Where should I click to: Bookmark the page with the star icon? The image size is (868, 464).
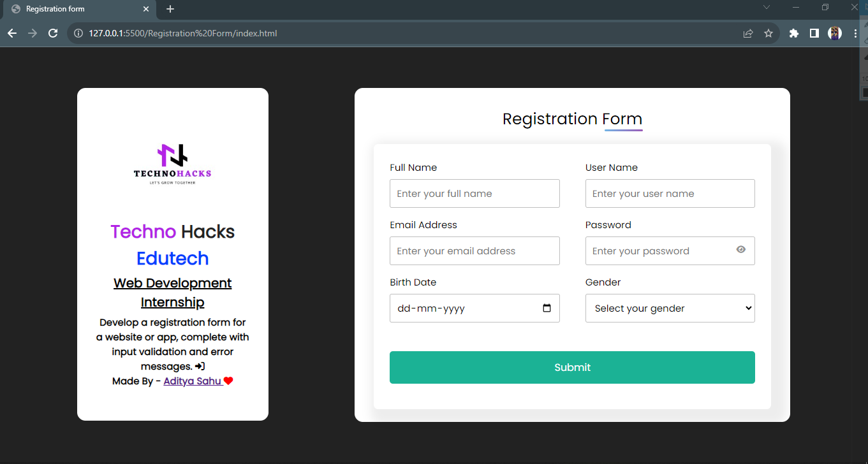point(769,33)
